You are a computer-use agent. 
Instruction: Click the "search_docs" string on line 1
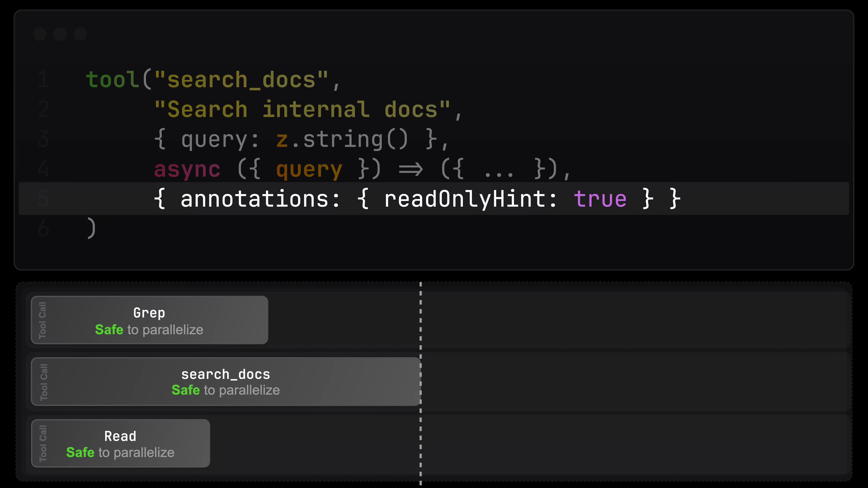tap(241, 80)
